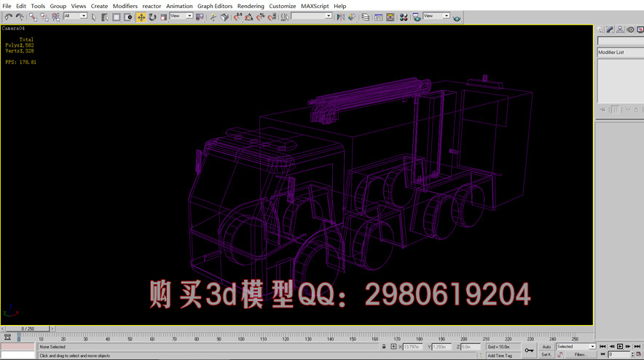This screenshot has width=644, height=360.
Task: Open the Graph Editors menu
Action: pos(215,6)
